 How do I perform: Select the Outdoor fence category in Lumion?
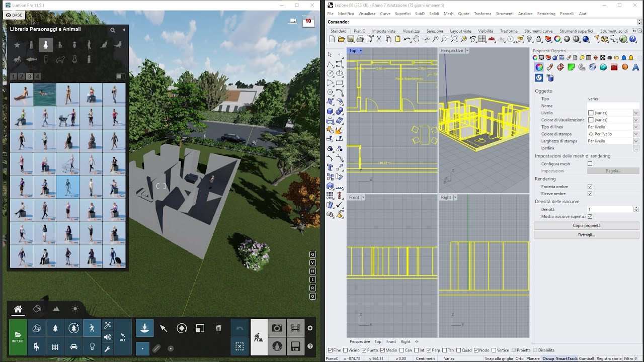pos(55,346)
